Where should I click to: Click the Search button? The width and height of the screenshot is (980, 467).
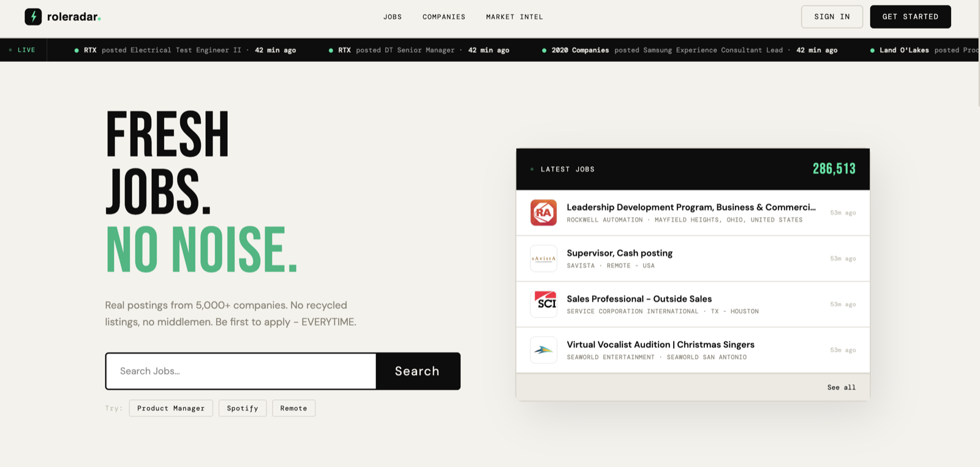[417, 371]
